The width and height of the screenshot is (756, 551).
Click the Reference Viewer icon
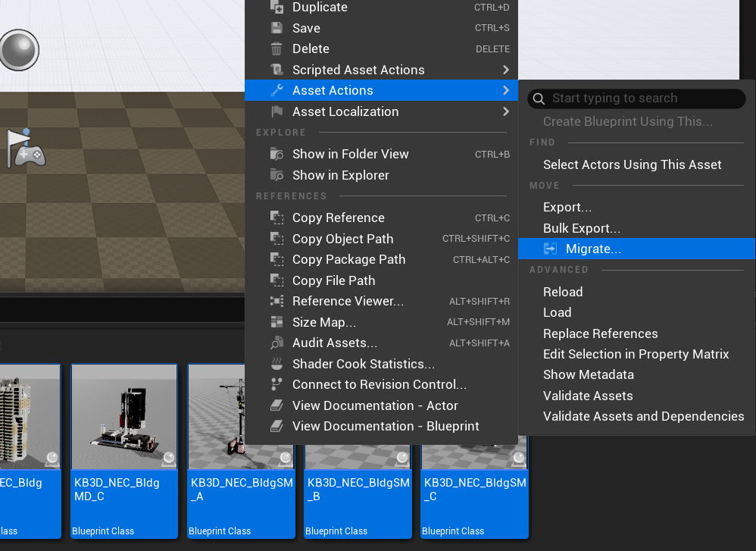pos(276,301)
